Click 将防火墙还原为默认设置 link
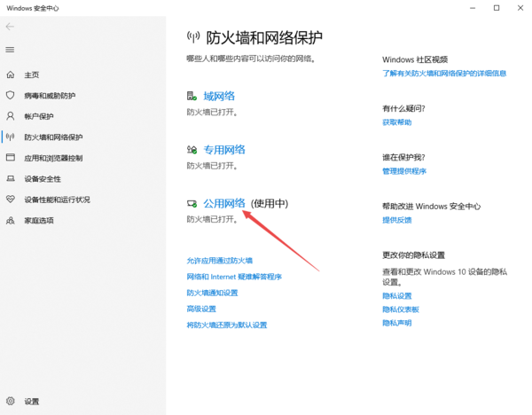 (226, 325)
